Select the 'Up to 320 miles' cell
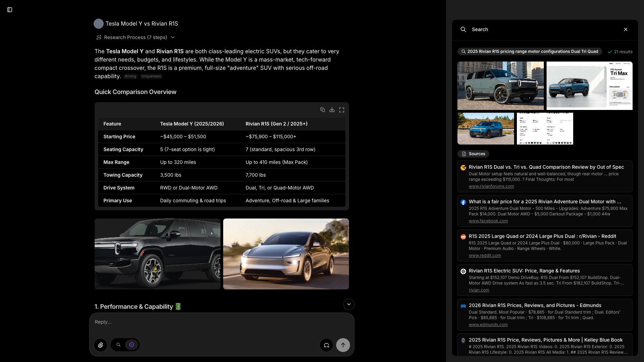Image resolution: width=644 pixels, height=362 pixels. (178, 162)
